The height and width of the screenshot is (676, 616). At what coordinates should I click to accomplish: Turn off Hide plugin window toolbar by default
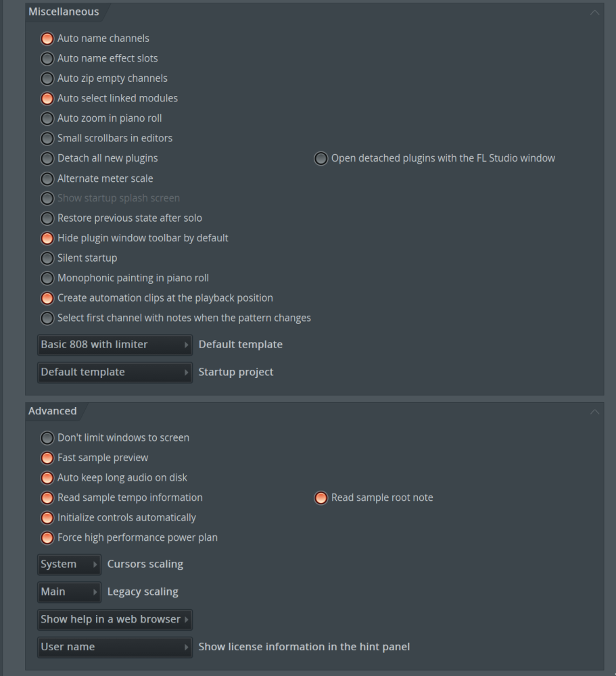[47, 238]
